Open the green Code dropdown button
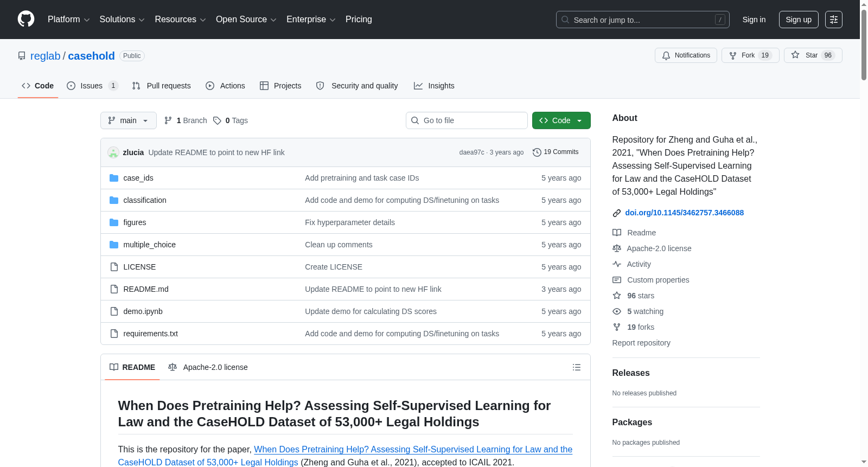This screenshot has height=467, width=868. tap(561, 120)
